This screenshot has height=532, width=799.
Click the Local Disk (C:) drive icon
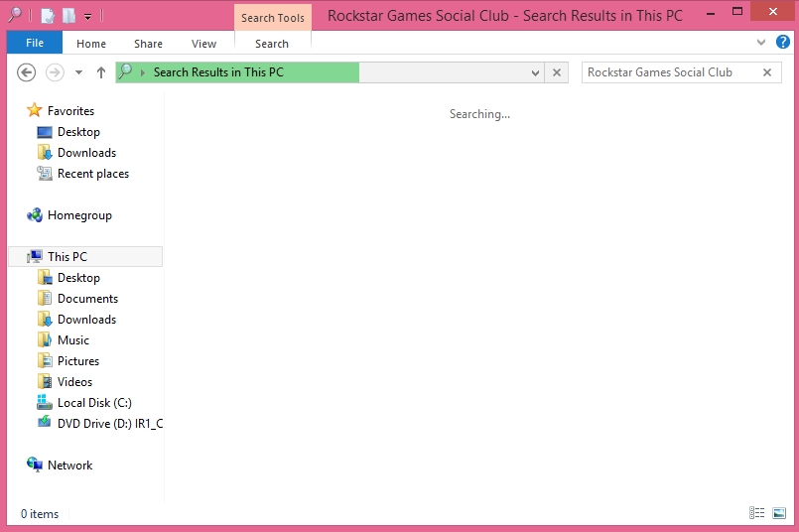45,402
